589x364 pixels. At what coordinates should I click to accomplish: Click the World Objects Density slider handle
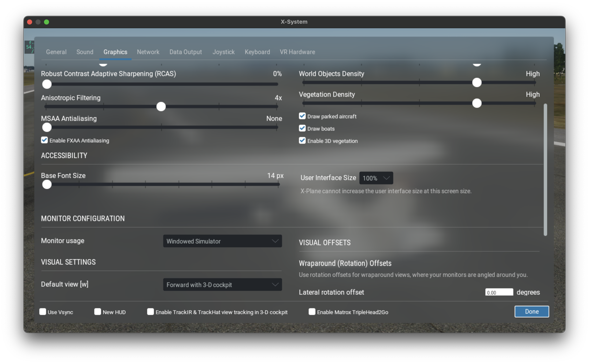(477, 83)
